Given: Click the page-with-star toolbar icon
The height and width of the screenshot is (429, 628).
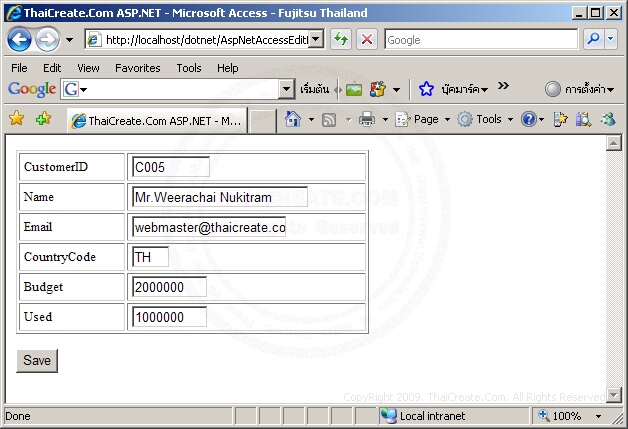Looking at the screenshot, I should (560, 119).
